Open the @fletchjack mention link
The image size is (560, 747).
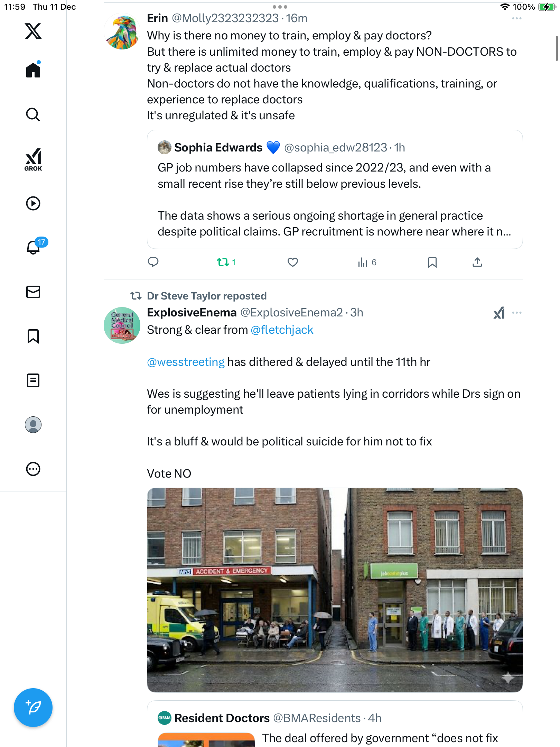(x=282, y=330)
